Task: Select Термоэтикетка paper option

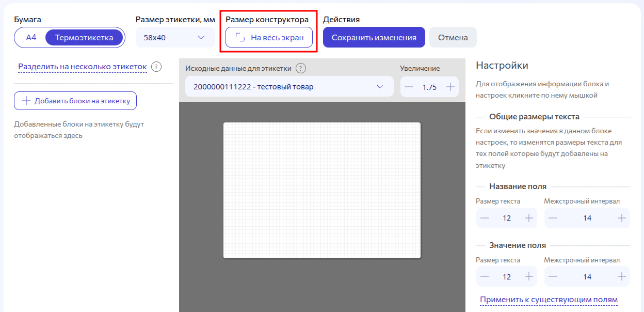Action: (84, 37)
